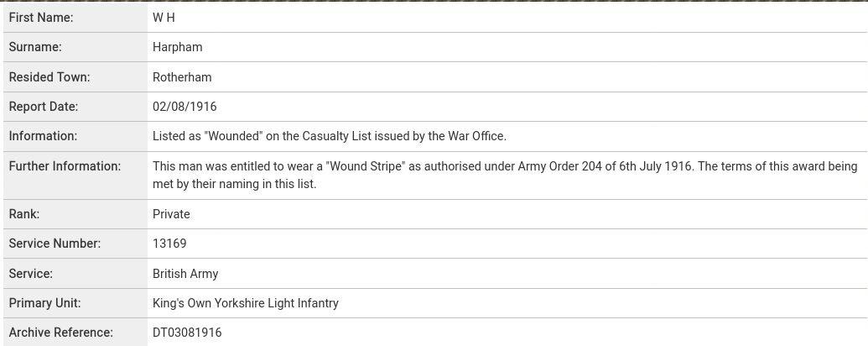
Task: Click the Surname label cell
Action: pos(75,47)
